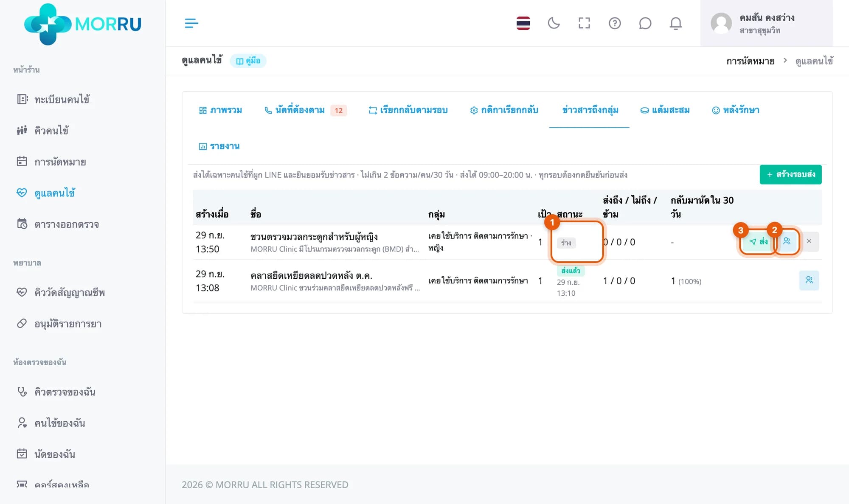849x504 pixels.
Task: Switch to หลังรักษา tab
Action: pos(735,110)
